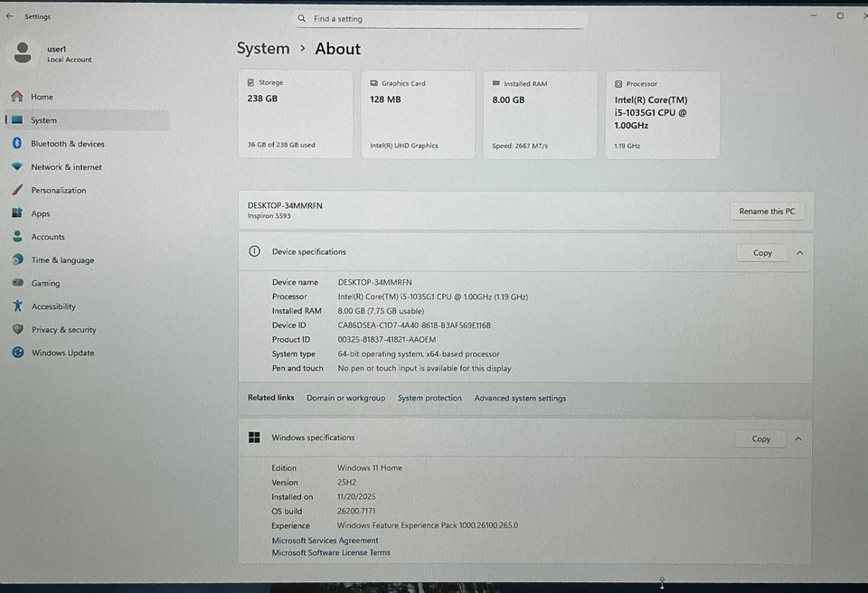Image resolution: width=868 pixels, height=593 pixels.
Task: View the Storage info card
Action: [x=295, y=114]
